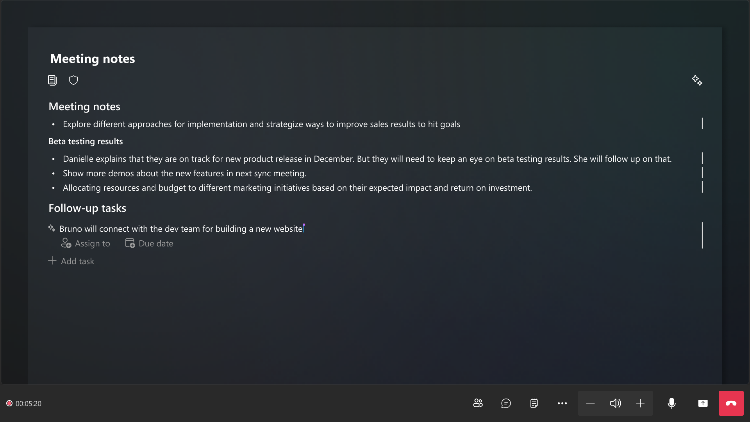Open the Due date picker
This screenshot has width=750, height=422.
[149, 244]
